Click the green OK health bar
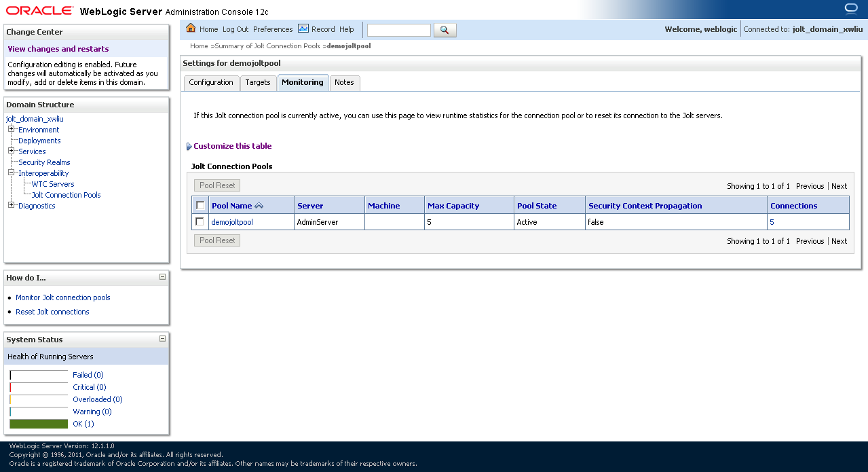The height and width of the screenshot is (472, 868). pos(39,424)
